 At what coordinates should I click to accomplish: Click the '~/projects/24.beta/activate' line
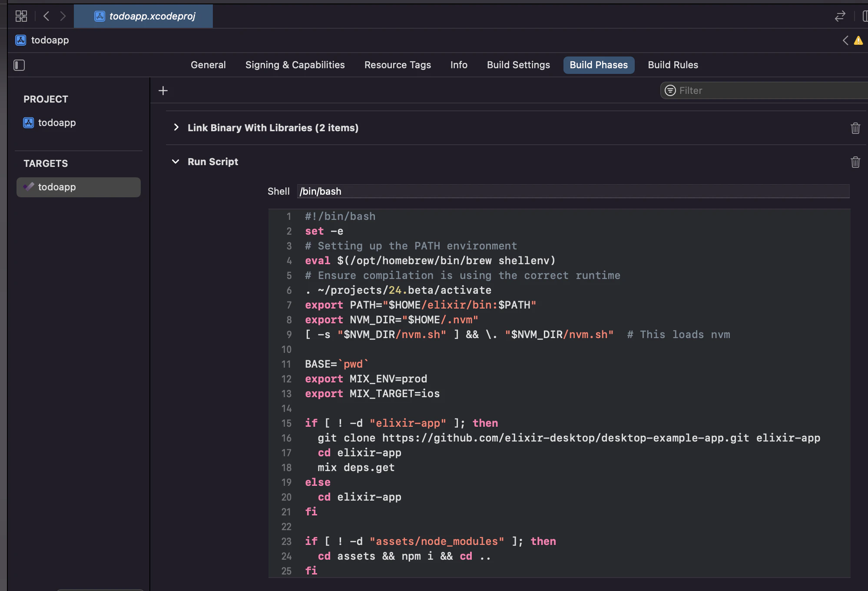pyautogui.click(x=398, y=290)
